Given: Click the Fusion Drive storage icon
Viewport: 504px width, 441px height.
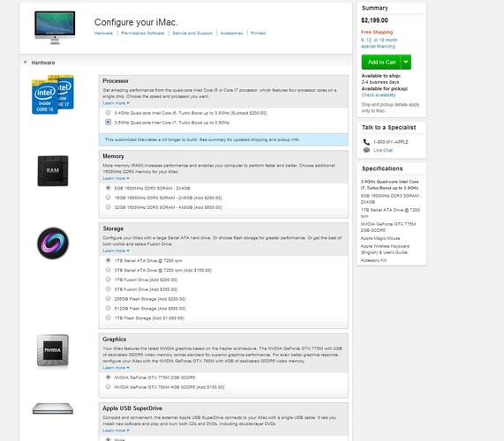Looking at the screenshot, I should pyautogui.click(x=53, y=243).
